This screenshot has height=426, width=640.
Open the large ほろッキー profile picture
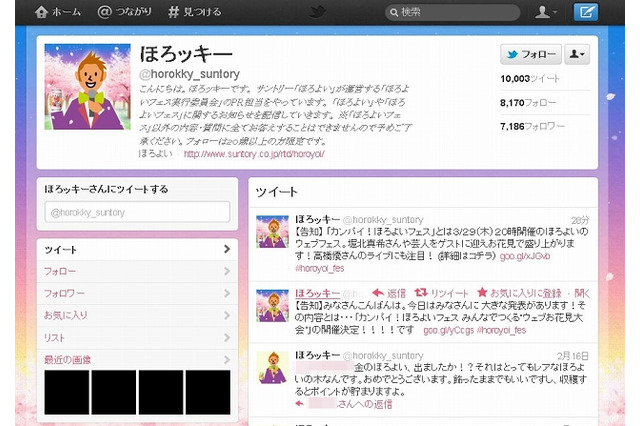87,87
